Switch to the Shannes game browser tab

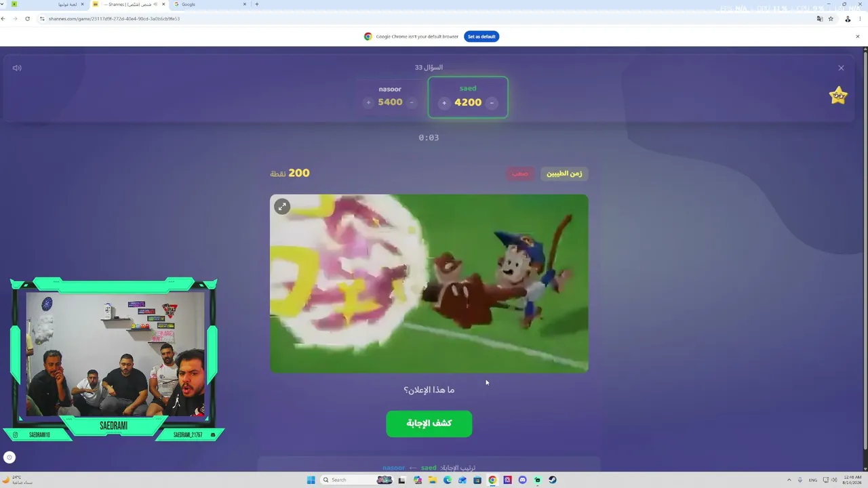pos(127,4)
